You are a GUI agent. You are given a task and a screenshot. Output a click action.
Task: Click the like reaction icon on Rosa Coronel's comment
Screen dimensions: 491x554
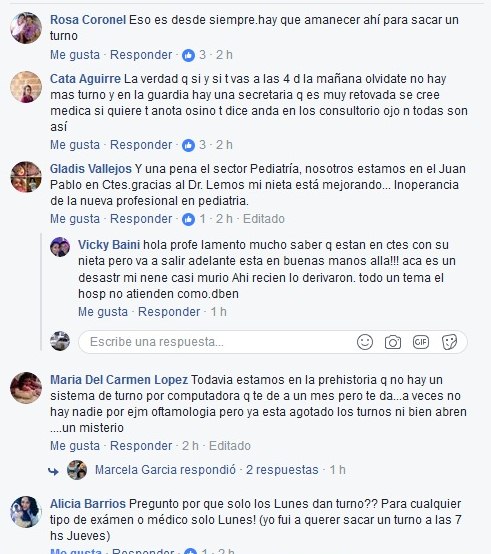click(x=188, y=55)
